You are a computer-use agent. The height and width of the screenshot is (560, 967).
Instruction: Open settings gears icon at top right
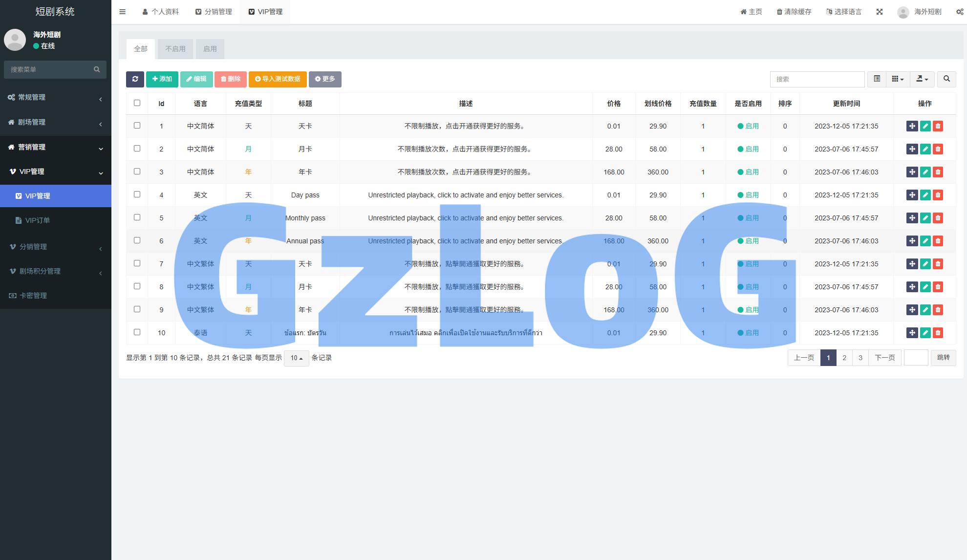(x=960, y=12)
